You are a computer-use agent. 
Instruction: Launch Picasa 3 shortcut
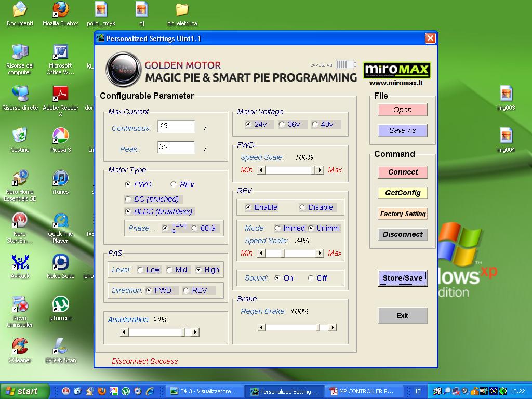click(60, 140)
